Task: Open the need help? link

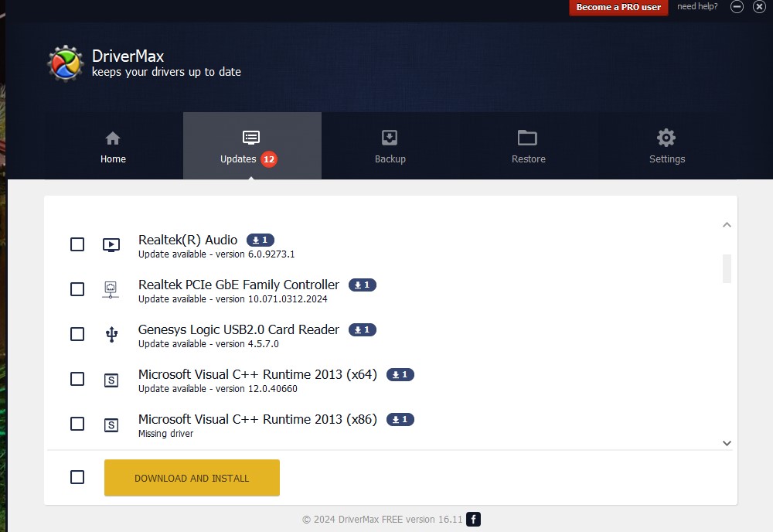Action: (x=697, y=6)
